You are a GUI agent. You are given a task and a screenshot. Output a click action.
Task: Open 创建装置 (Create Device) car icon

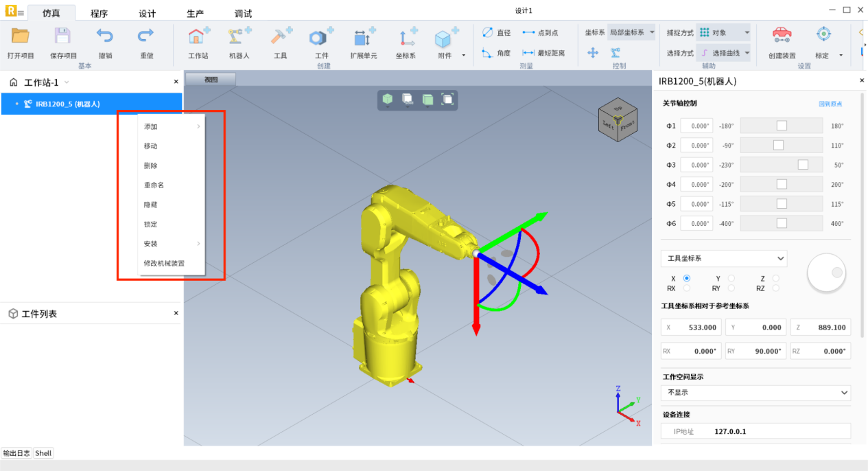[x=782, y=37]
